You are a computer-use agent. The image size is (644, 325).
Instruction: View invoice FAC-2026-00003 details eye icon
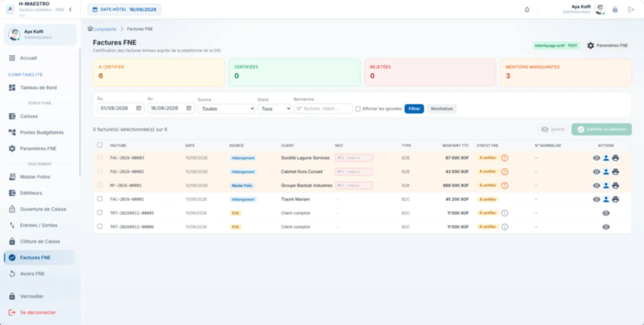pos(597,158)
